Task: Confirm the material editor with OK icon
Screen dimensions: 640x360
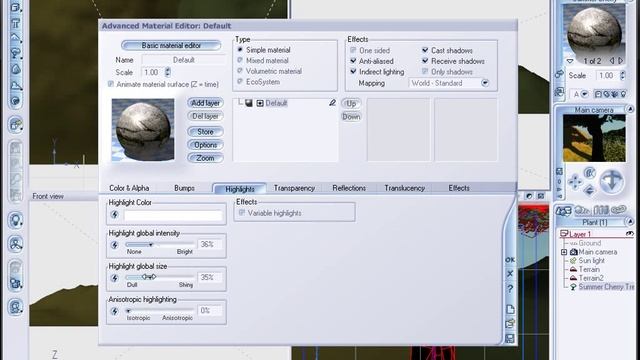Action: coord(510,260)
